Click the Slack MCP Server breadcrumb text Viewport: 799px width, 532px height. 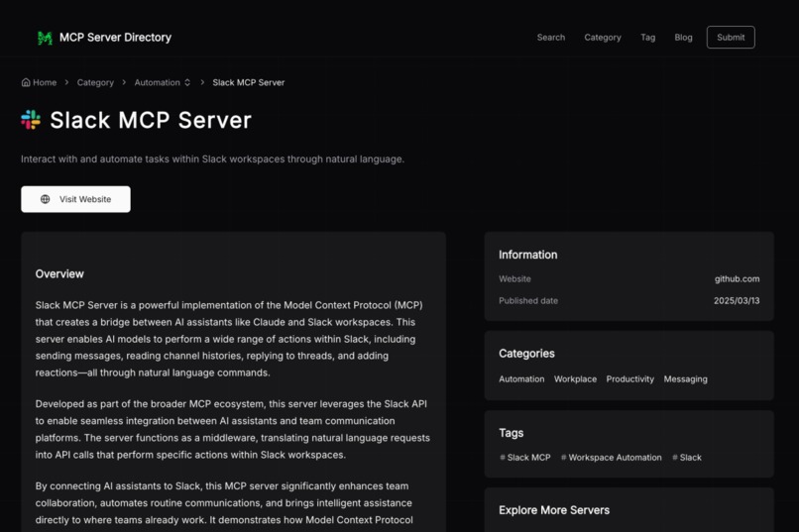pyautogui.click(x=248, y=82)
